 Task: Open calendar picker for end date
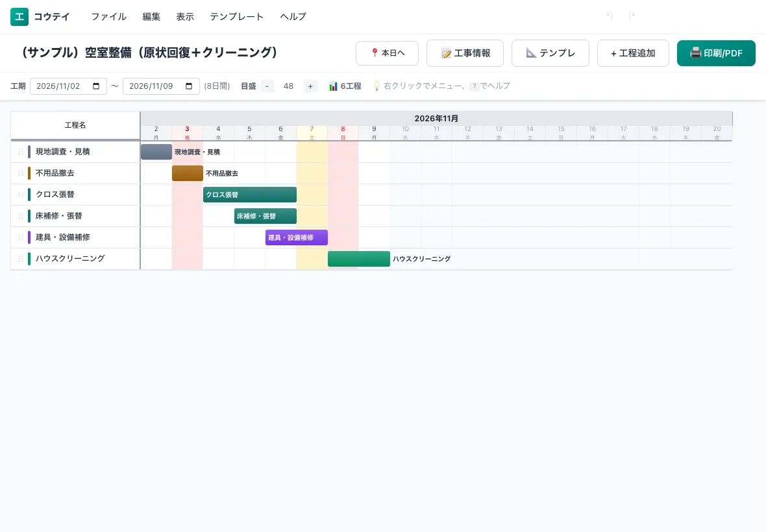point(189,86)
